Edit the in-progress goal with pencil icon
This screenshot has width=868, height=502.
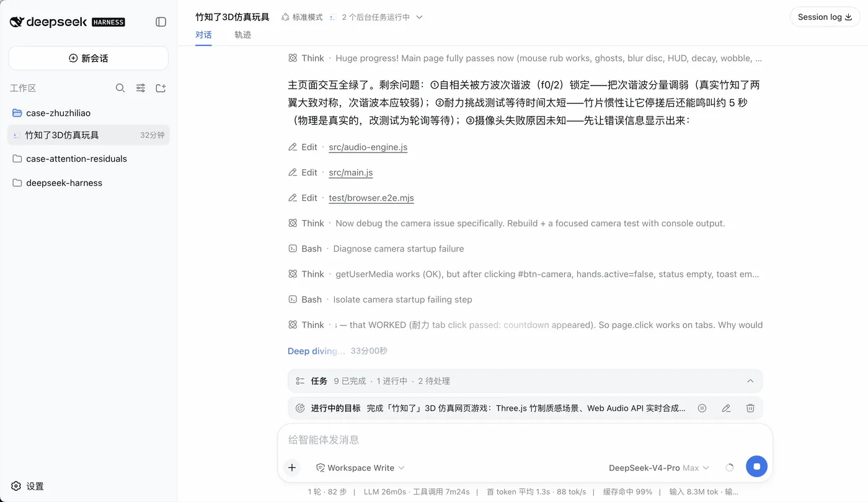pyautogui.click(x=726, y=408)
